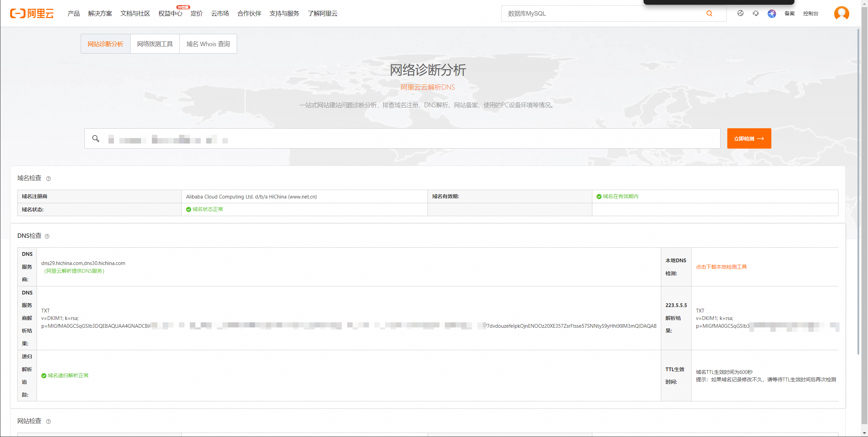Switch to 域名 Whois 查询 tab
Image resolution: width=868 pixels, height=437 pixels.
[x=208, y=44]
